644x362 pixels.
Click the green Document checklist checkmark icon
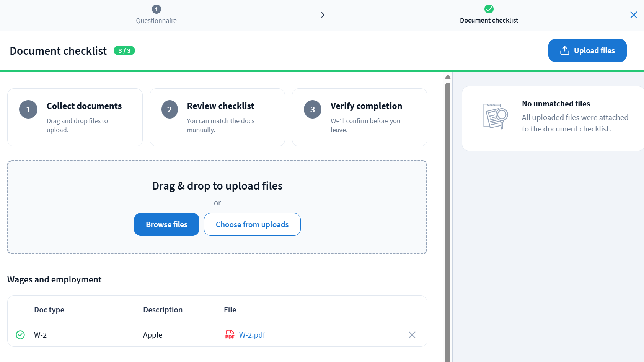[x=489, y=9]
